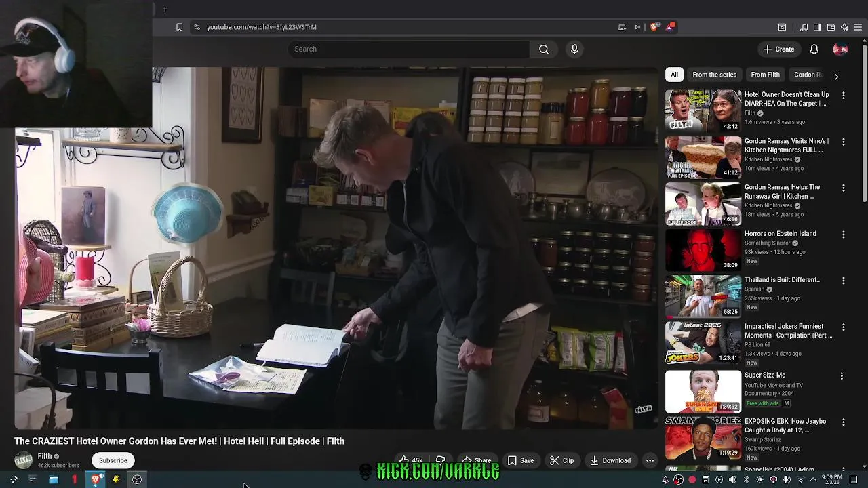Open options for Runaway Girl video
Viewport: 868px width, 488px height.
[x=843, y=188]
